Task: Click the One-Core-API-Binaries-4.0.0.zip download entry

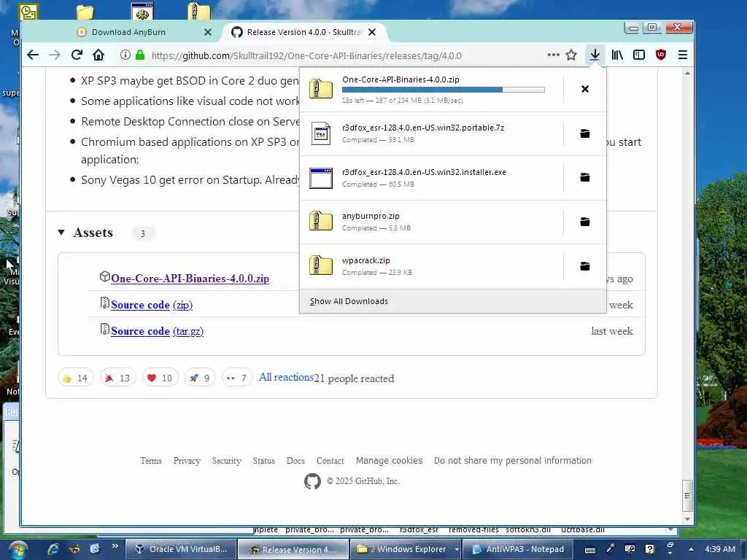Action: click(x=431, y=90)
